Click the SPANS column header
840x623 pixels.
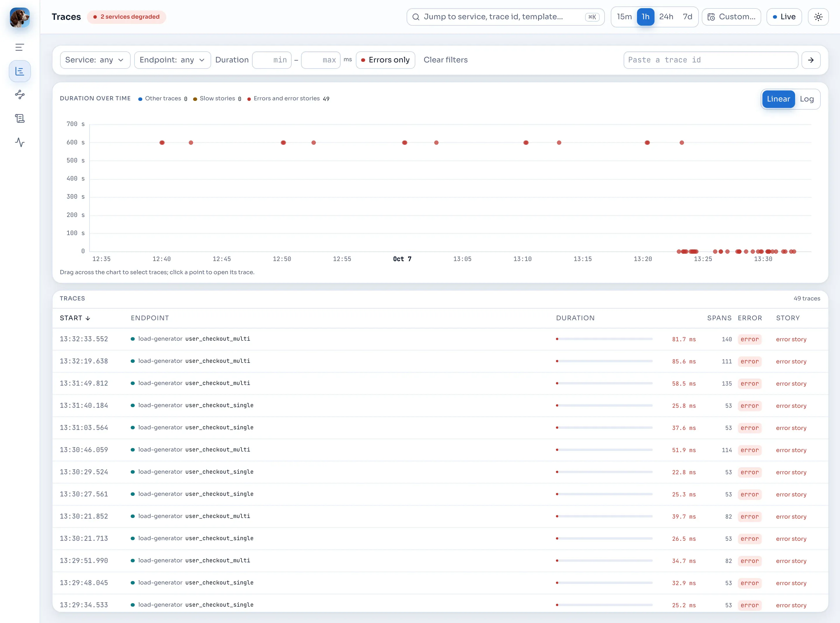(719, 318)
